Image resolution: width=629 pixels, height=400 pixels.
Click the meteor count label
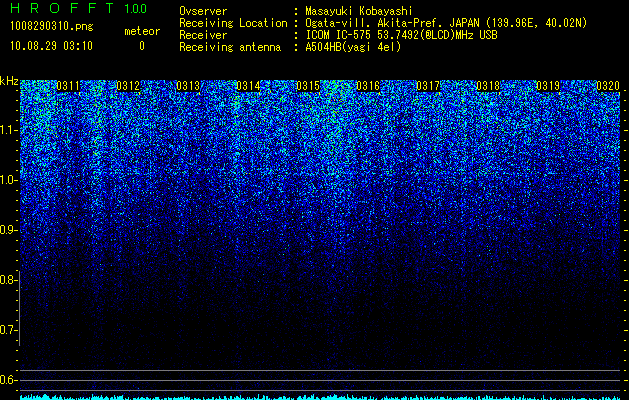tap(142, 31)
